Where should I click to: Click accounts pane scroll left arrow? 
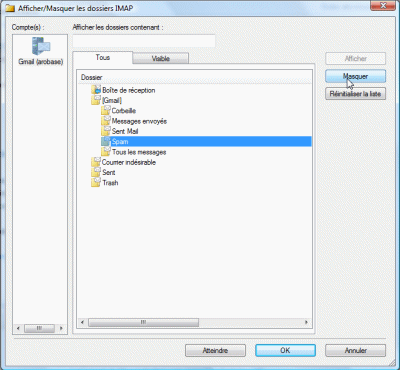click(18, 328)
